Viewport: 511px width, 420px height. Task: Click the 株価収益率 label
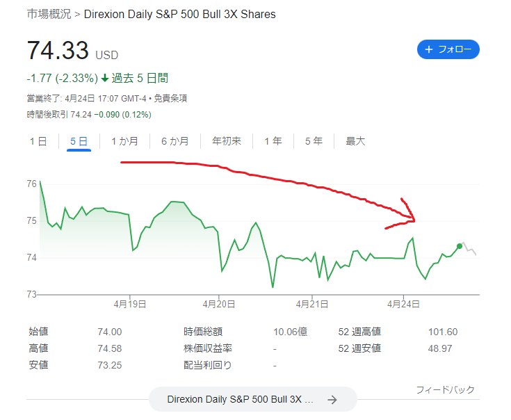[208, 348]
